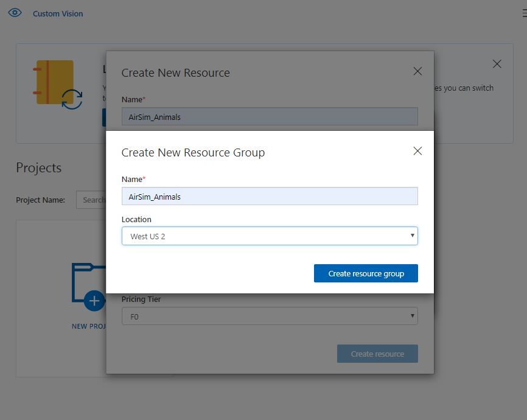Screen dimensions: 527x420
Task: Close the Create New Resource Group dialog
Action: 417,151
